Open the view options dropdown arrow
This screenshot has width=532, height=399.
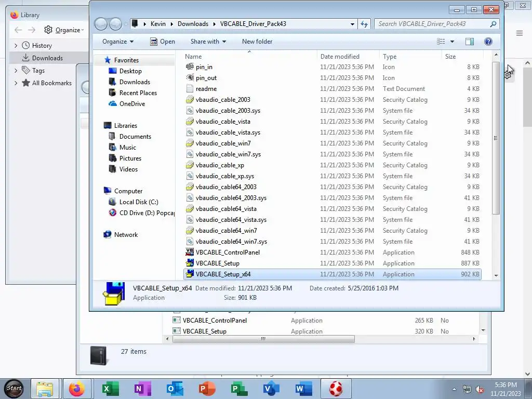pos(452,42)
